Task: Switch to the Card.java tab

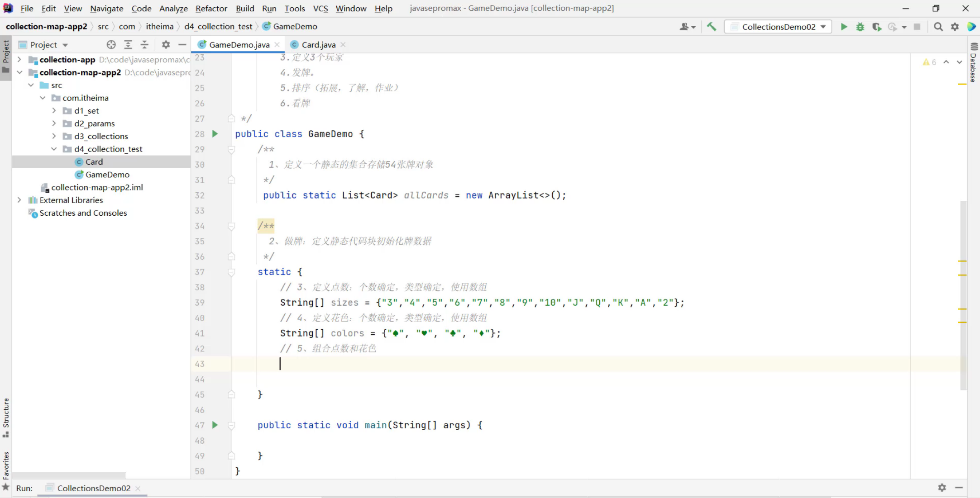Action: [318, 44]
